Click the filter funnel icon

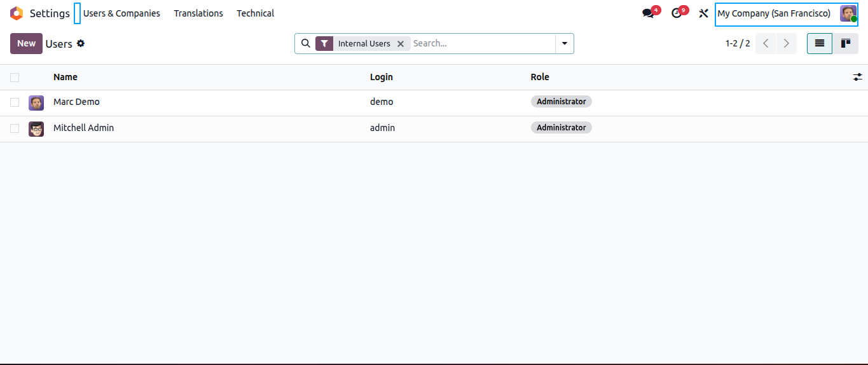324,43
